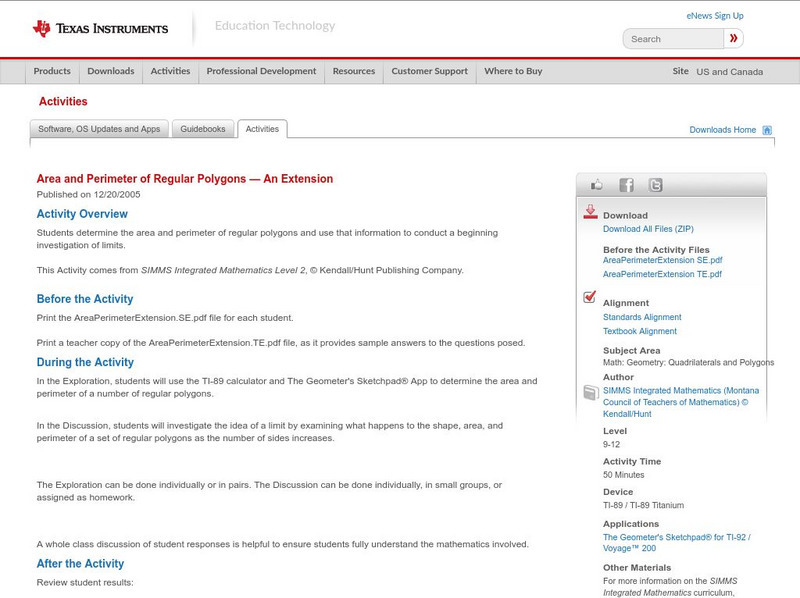Open the Standards Alignment link
The image size is (800, 598).
[x=642, y=317]
